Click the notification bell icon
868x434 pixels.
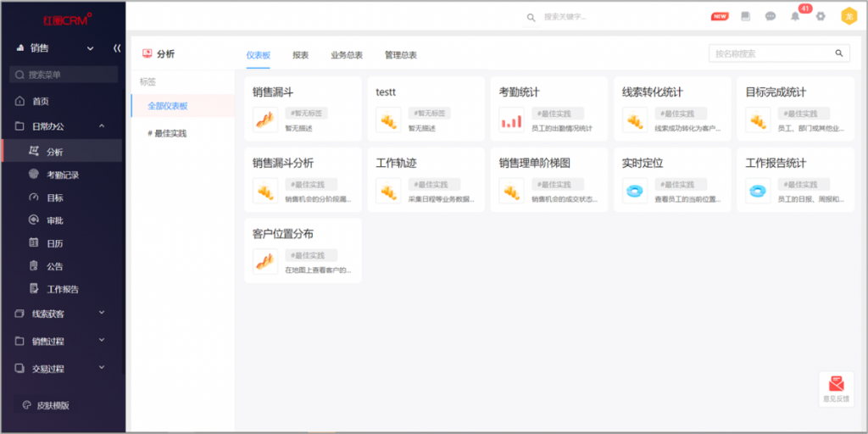(x=795, y=16)
